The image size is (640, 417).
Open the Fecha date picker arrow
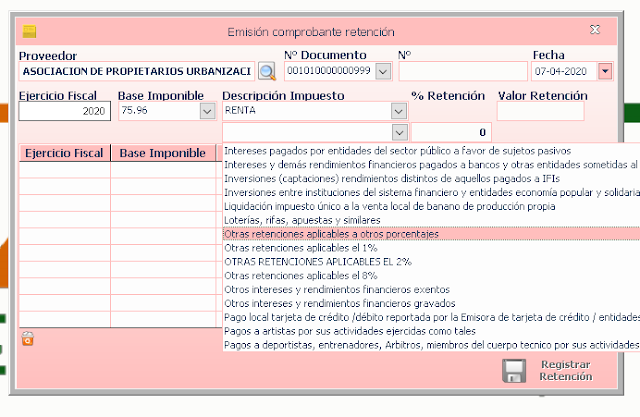(605, 71)
